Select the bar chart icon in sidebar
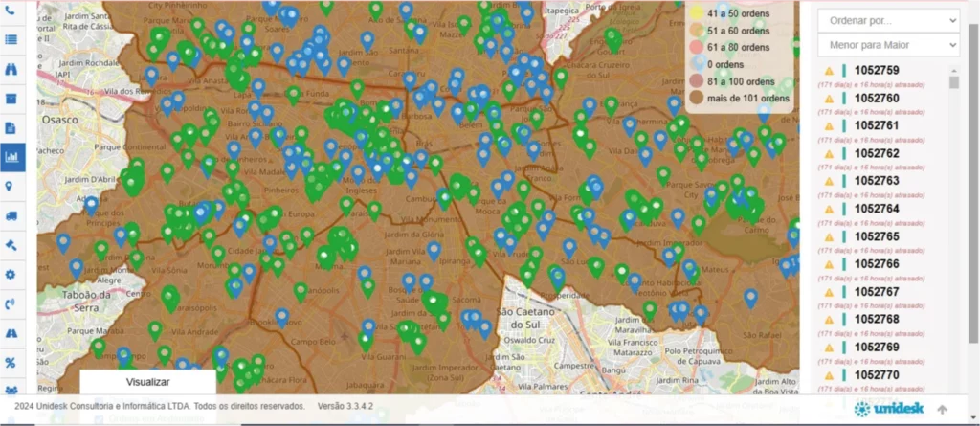Viewport: 980px width, 426px height. click(x=11, y=157)
